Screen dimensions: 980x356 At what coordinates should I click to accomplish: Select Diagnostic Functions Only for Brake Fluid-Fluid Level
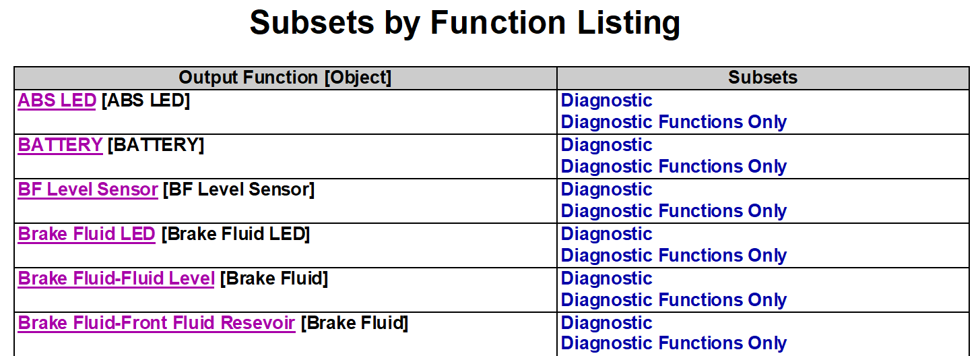pyautogui.click(x=674, y=300)
